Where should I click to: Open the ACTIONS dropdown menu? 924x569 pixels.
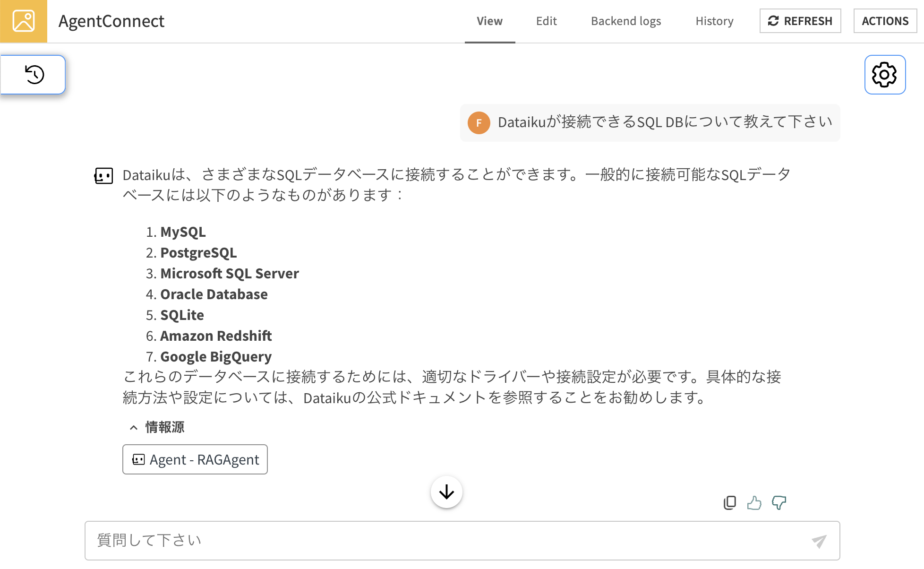[x=885, y=21]
